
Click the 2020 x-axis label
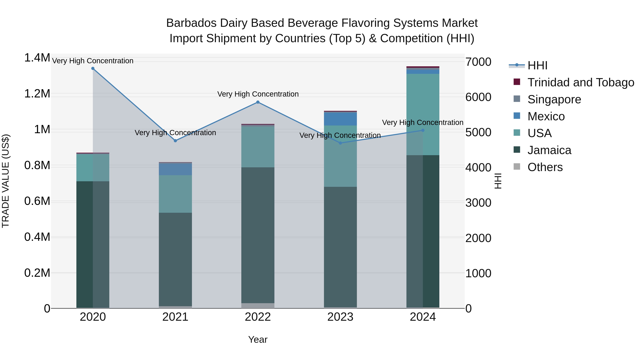point(93,317)
